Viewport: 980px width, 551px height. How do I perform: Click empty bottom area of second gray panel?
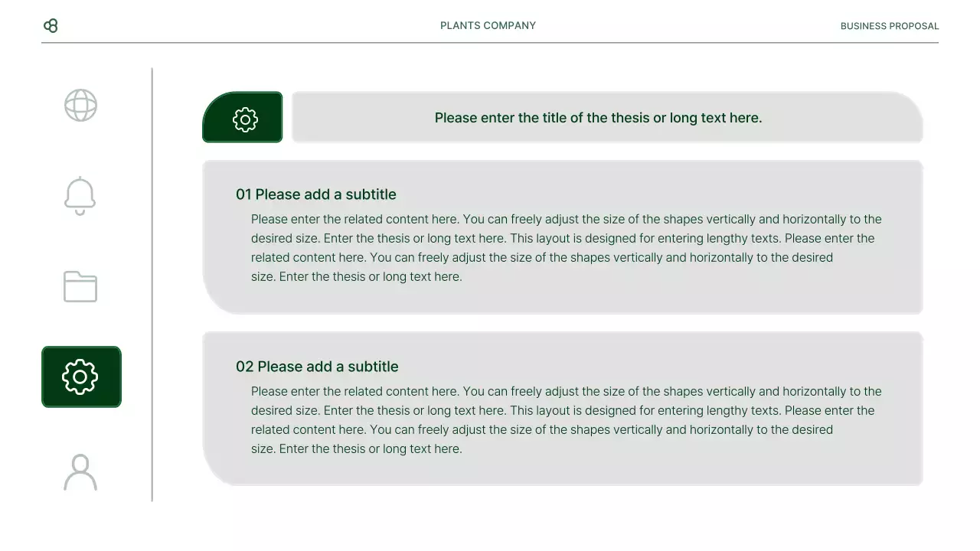tap(563, 472)
